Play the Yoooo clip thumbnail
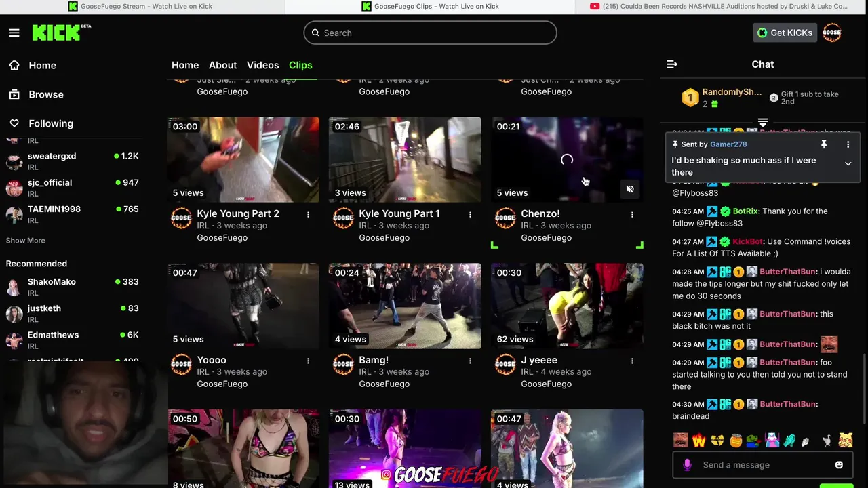This screenshot has width=868, height=488. [243, 306]
